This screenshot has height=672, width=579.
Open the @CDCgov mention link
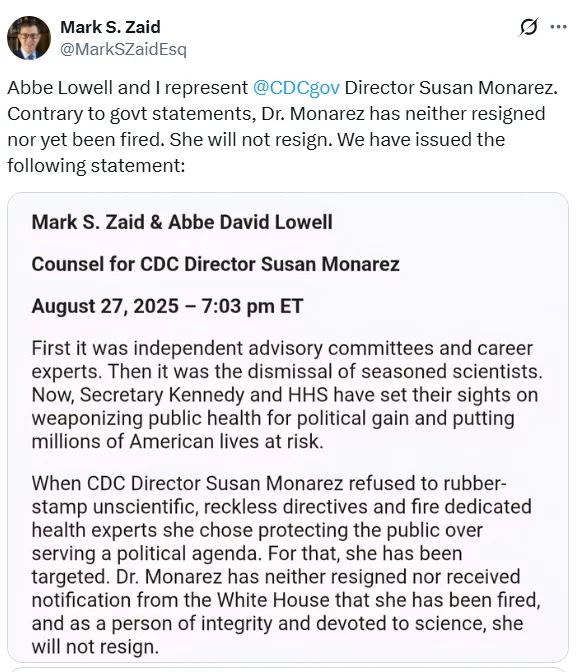[x=296, y=88]
